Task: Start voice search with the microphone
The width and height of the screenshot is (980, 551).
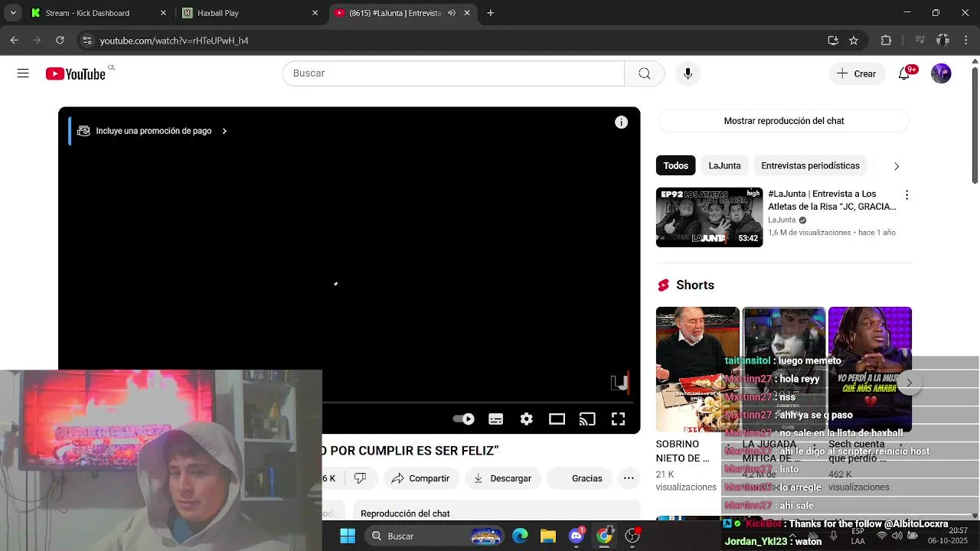Action: pyautogui.click(x=688, y=73)
